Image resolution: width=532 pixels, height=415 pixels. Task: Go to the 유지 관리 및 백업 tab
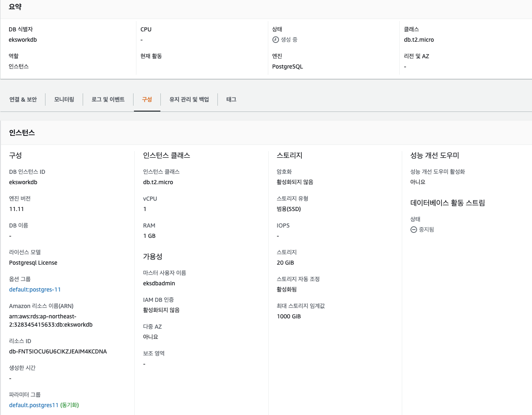pyautogui.click(x=189, y=100)
